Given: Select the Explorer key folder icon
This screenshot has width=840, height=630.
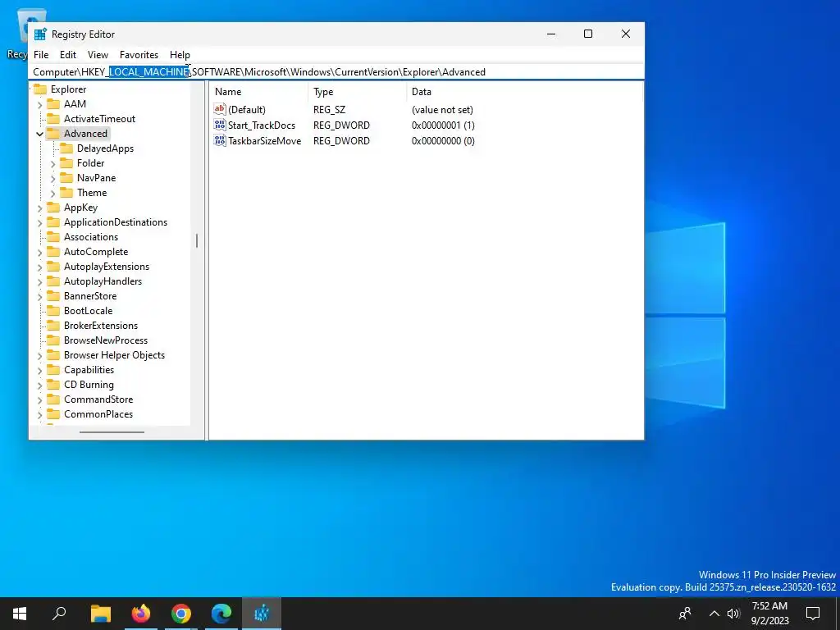Looking at the screenshot, I should (x=40, y=89).
